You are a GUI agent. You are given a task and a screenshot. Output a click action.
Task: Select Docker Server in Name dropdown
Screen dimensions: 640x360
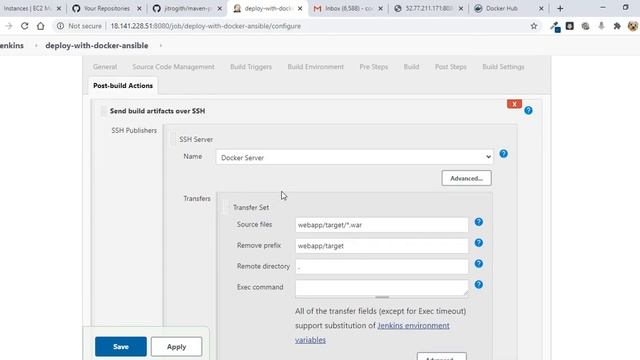tap(354, 157)
